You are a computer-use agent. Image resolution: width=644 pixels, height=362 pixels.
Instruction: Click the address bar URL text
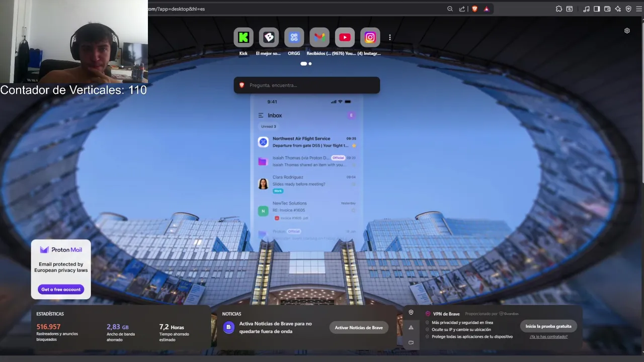tap(176, 9)
